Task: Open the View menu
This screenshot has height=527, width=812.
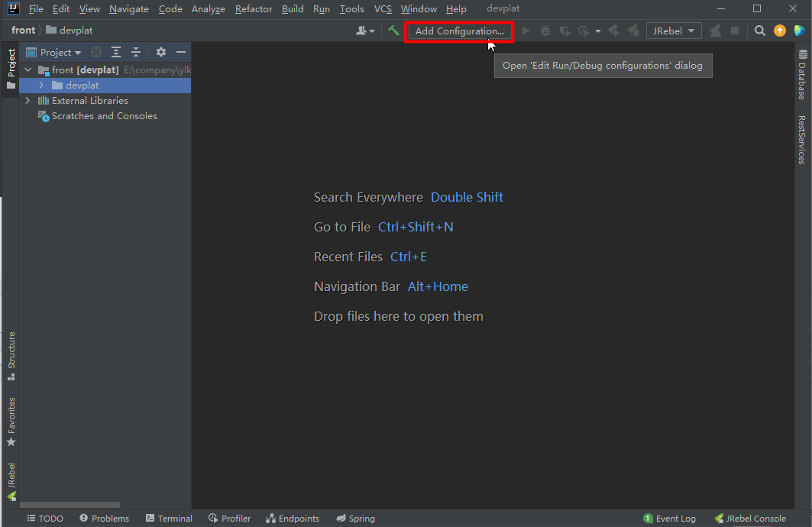Action: tap(89, 9)
